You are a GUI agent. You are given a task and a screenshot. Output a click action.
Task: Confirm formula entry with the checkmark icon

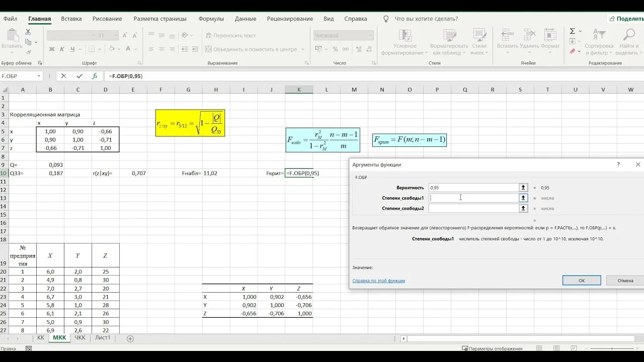point(79,76)
